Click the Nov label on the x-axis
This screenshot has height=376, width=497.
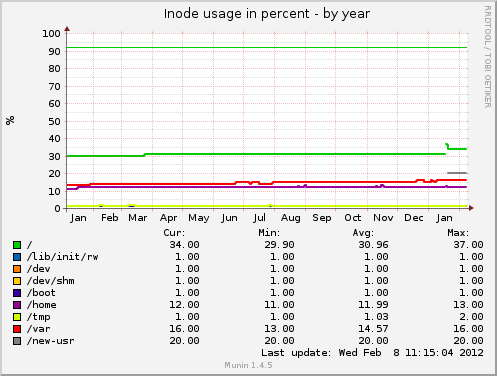tap(383, 218)
